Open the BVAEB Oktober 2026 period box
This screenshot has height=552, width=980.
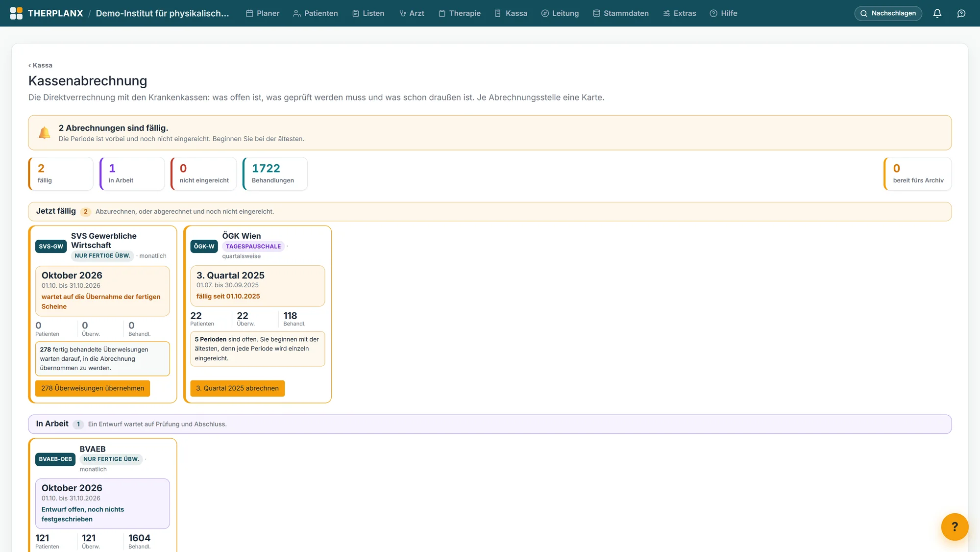pyautogui.click(x=102, y=503)
